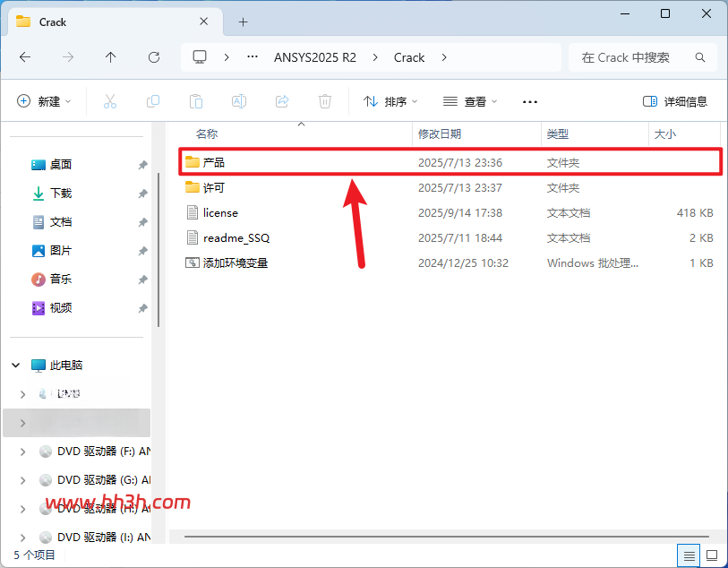This screenshot has width=728, height=568.
Task: Click pin icon beside Videos (视频)
Action: [x=143, y=308]
